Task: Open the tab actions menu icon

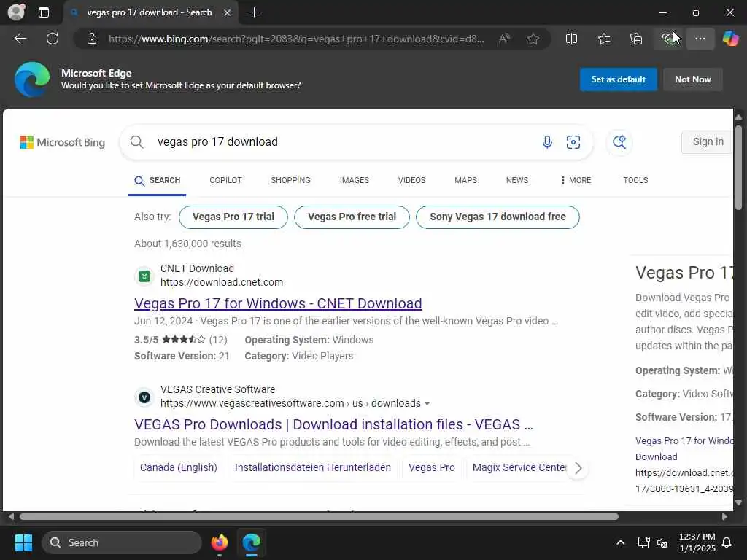Action: click(x=43, y=12)
